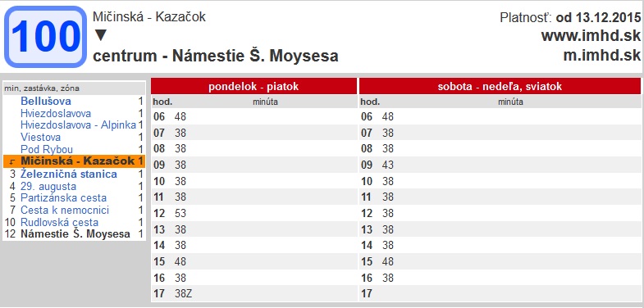Screen dimensions: 644x308
Task: Select the highlighted Mičinská - Kazačok stop
Action: tap(78, 161)
